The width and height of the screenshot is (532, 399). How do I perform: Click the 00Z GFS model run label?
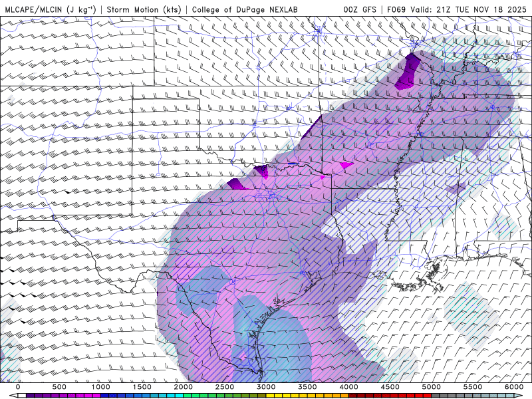(x=360, y=9)
